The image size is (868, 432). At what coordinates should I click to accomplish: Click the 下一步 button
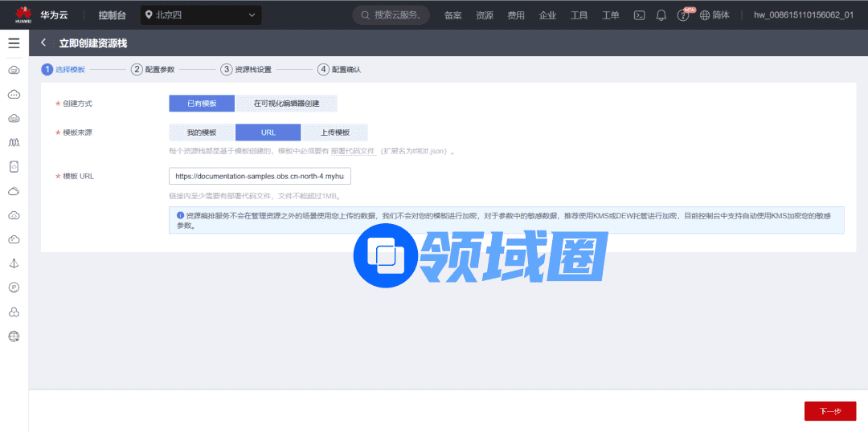point(830,411)
